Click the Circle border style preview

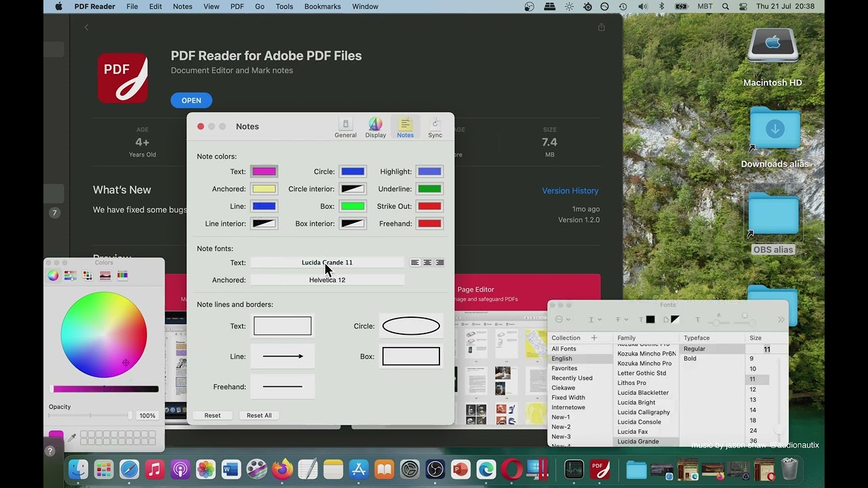point(411,326)
